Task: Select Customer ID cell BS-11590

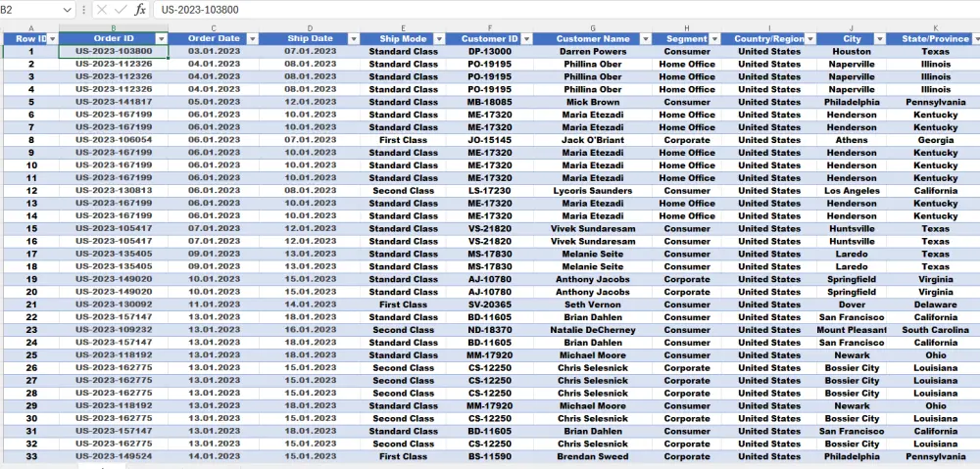Action: coord(489,456)
